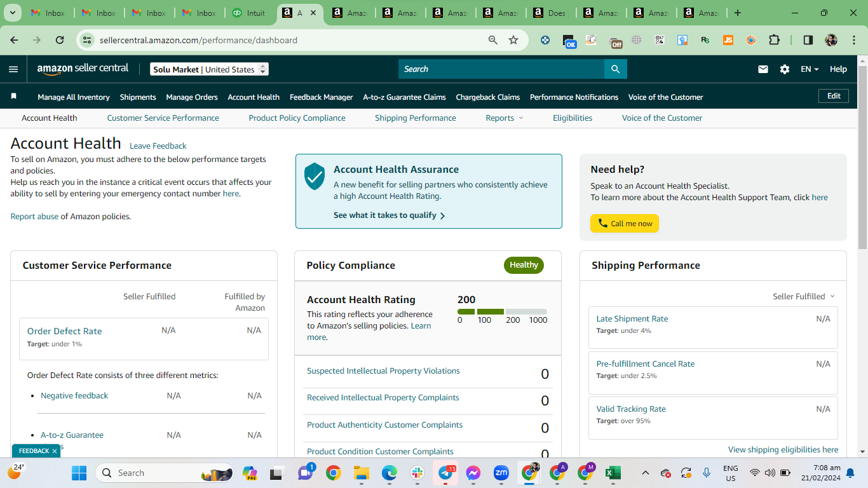View site information for sellercentral.amazon.com
Image resolution: width=868 pixels, height=488 pixels.
pyautogui.click(x=87, y=40)
